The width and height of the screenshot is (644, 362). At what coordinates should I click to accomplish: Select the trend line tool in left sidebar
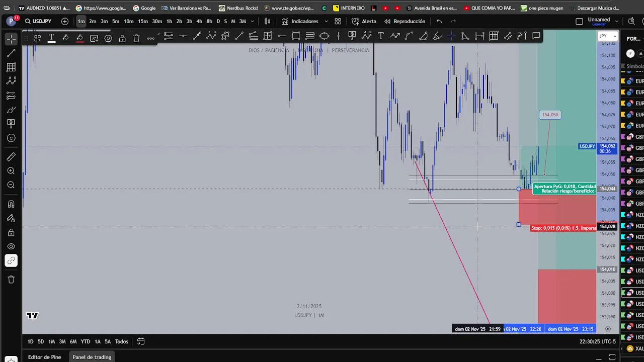pyautogui.click(x=11, y=53)
